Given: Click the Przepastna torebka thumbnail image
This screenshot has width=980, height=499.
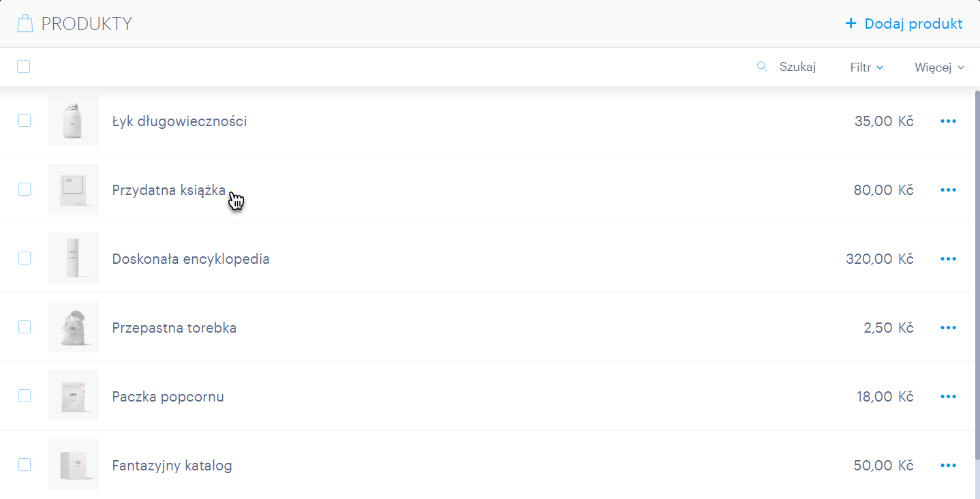Looking at the screenshot, I should point(74,327).
